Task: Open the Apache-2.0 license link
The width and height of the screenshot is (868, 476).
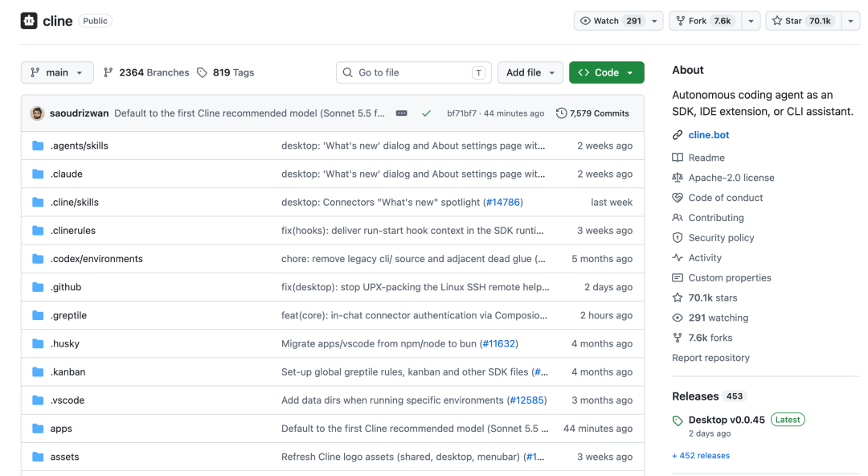Action: pos(731,178)
